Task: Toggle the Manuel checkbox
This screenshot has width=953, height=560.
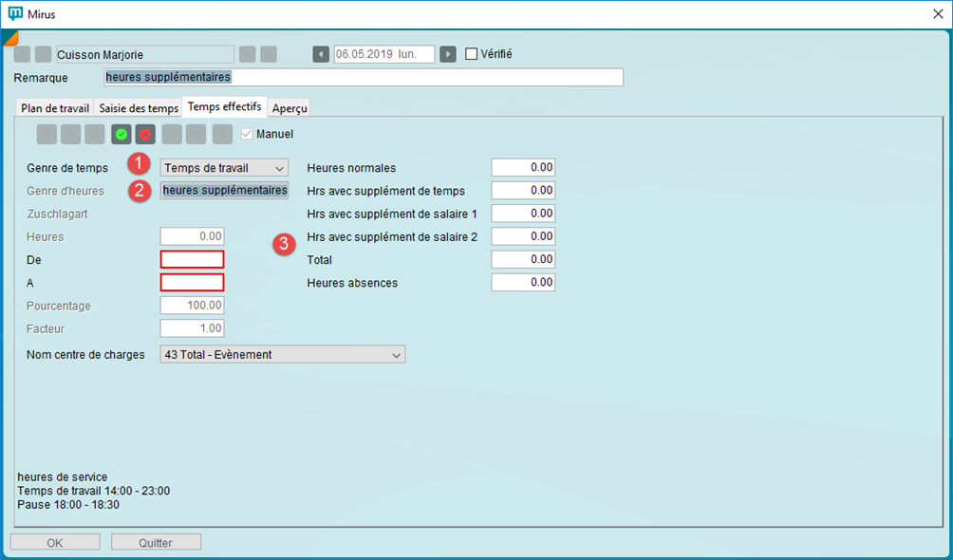Action: click(248, 135)
